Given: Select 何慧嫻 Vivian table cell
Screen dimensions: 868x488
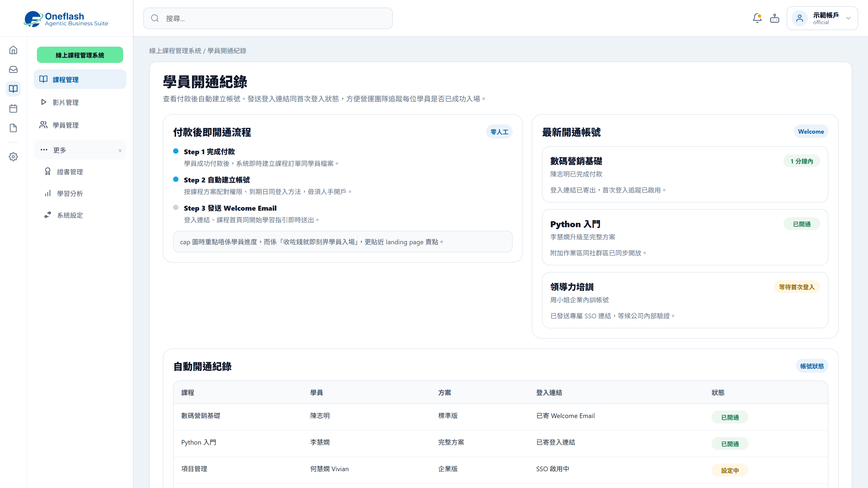Looking at the screenshot, I should click(329, 469).
